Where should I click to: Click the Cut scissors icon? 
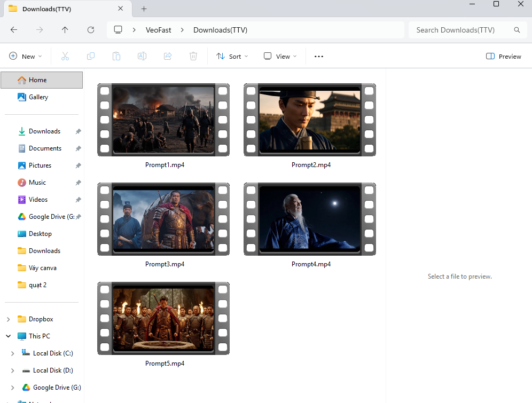pyautogui.click(x=65, y=56)
